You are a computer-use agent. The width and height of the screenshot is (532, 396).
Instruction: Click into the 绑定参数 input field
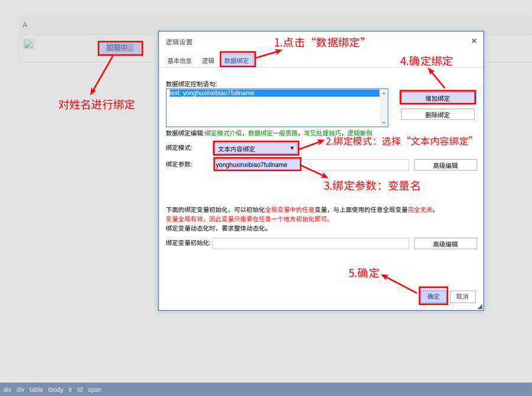click(x=311, y=165)
